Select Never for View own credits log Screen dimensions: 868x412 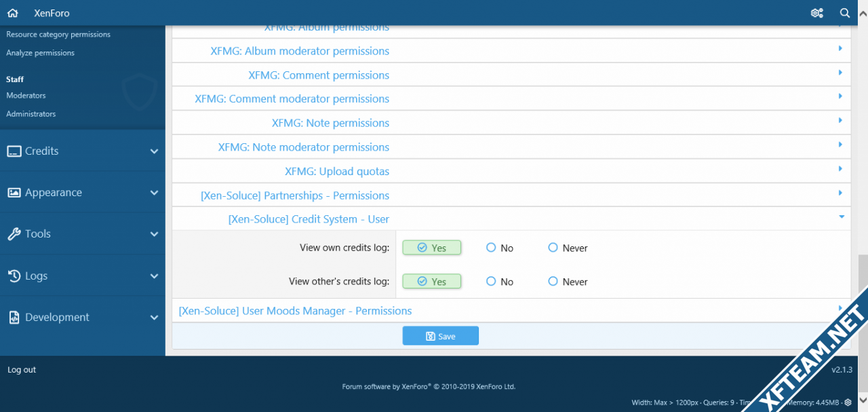coord(568,248)
